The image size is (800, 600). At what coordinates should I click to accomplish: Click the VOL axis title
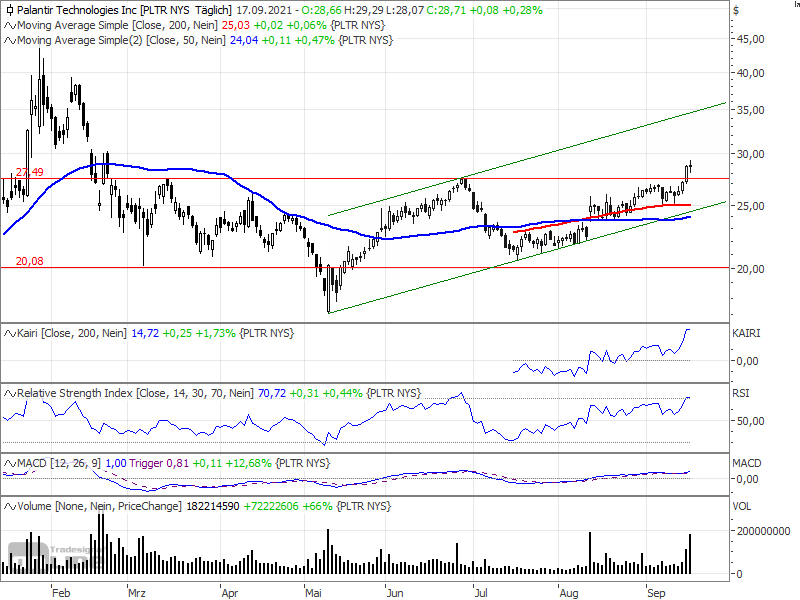[x=742, y=506]
